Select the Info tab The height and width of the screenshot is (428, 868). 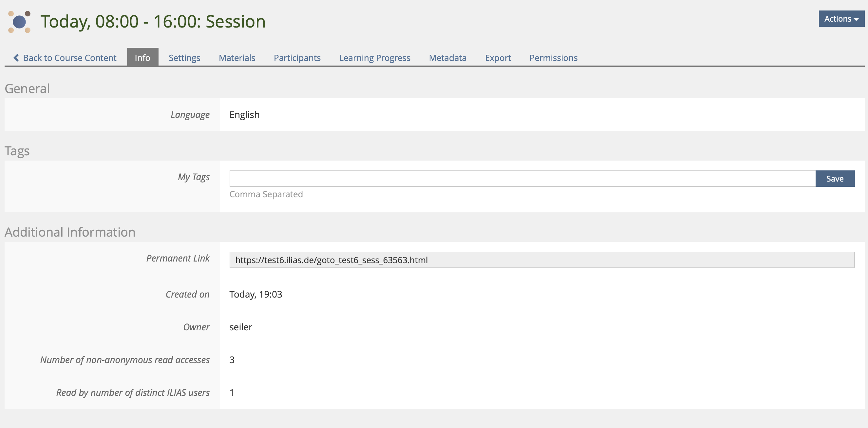tap(142, 58)
